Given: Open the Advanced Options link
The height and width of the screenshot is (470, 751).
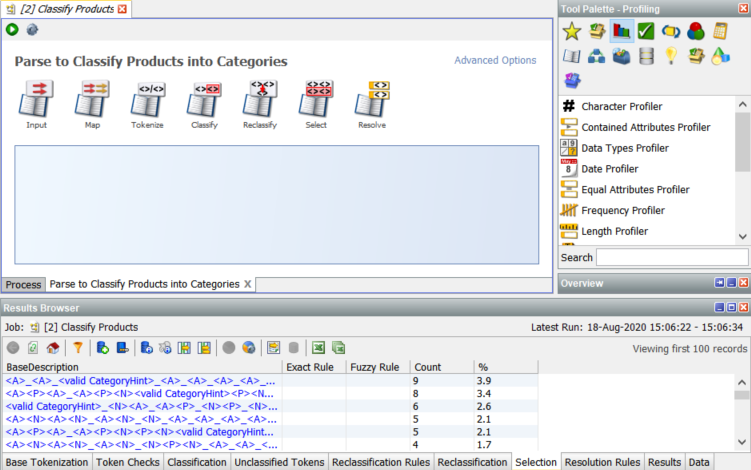Looking at the screenshot, I should click(495, 61).
